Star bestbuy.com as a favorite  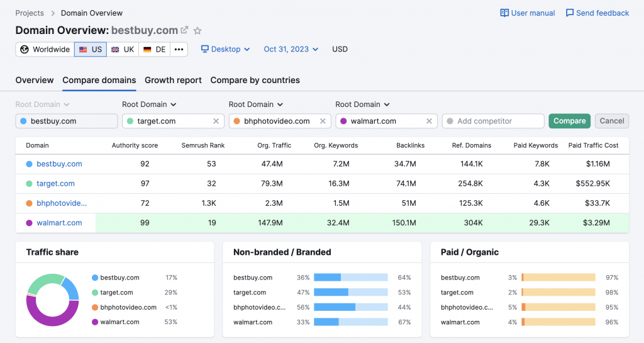click(x=197, y=30)
